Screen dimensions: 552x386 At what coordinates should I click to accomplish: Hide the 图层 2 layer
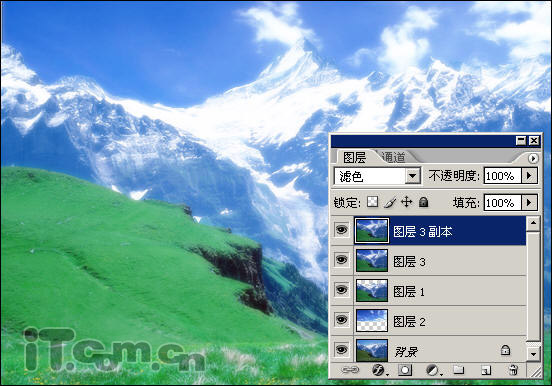tap(341, 320)
